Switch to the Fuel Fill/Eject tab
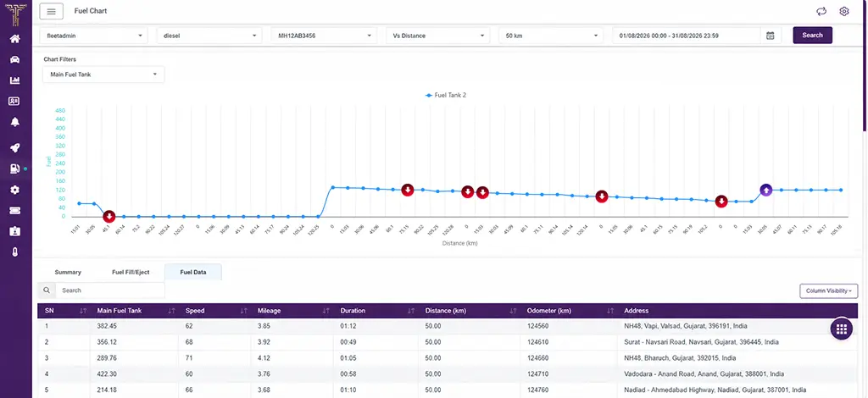The width and height of the screenshot is (868, 398). click(x=131, y=272)
